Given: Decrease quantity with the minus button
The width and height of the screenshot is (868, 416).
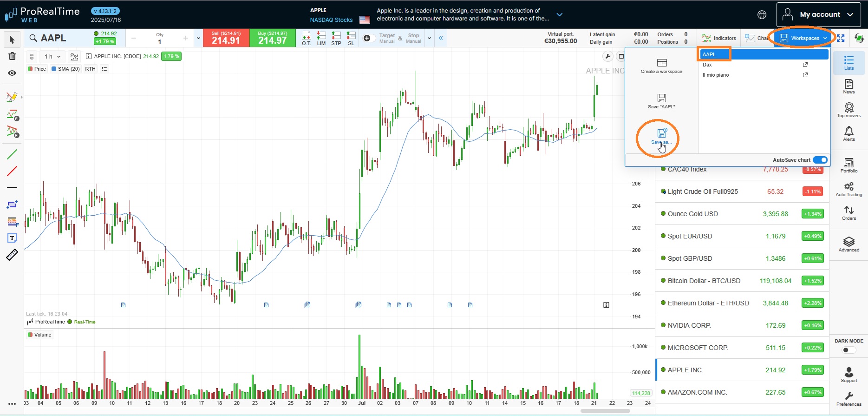Looking at the screenshot, I should pyautogui.click(x=134, y=38).
